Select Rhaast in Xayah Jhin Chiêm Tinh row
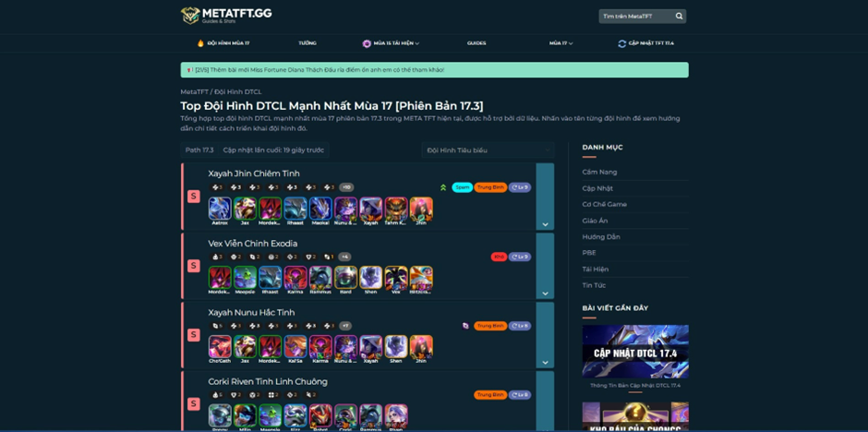Screen dimensions: 868x432 pos(295,209)
